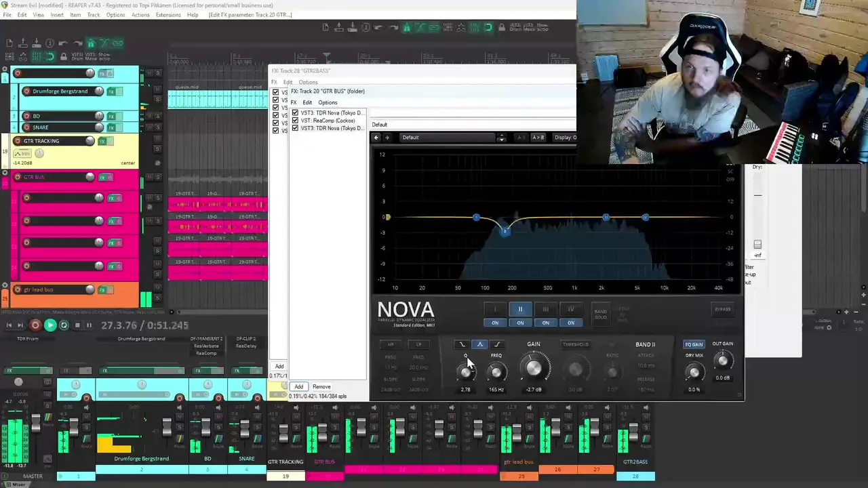Click the Stop button in transport
The height and width of the screenshot is (488, 868).
click(77, 325)
